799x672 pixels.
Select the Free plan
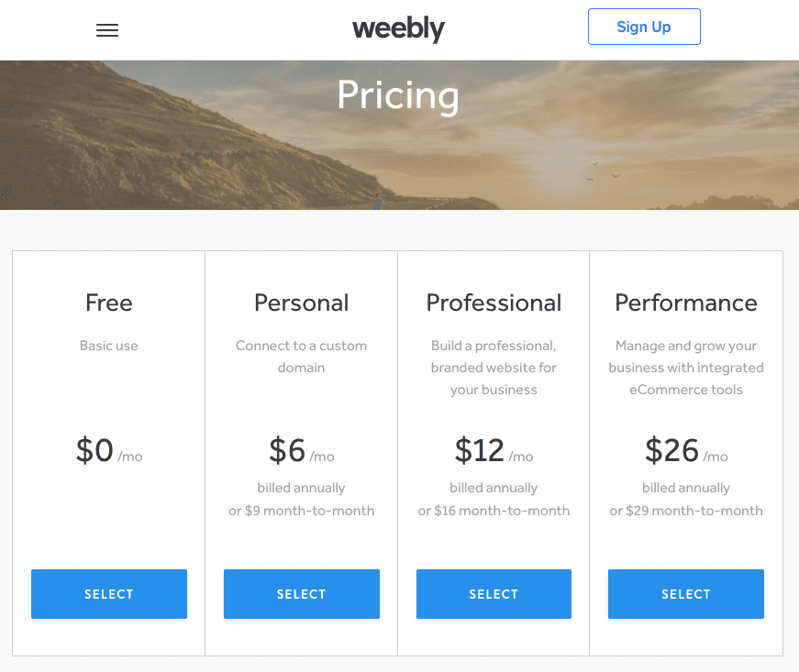tap(108, 594)
